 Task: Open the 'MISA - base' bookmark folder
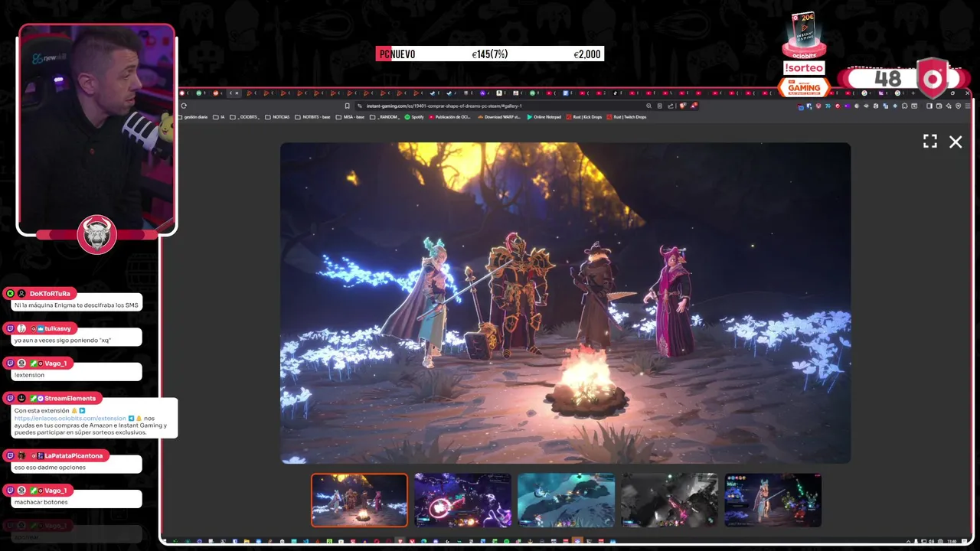coord(350,117)
